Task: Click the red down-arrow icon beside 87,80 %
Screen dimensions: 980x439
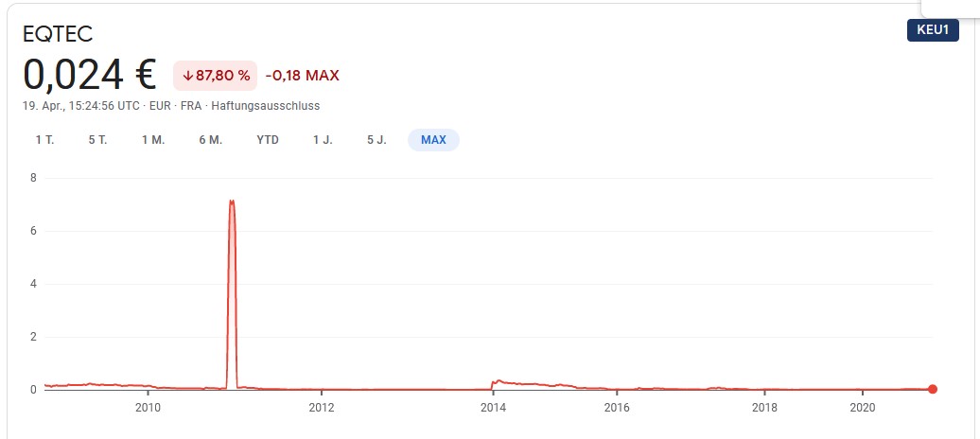Action: pos(187,76)
